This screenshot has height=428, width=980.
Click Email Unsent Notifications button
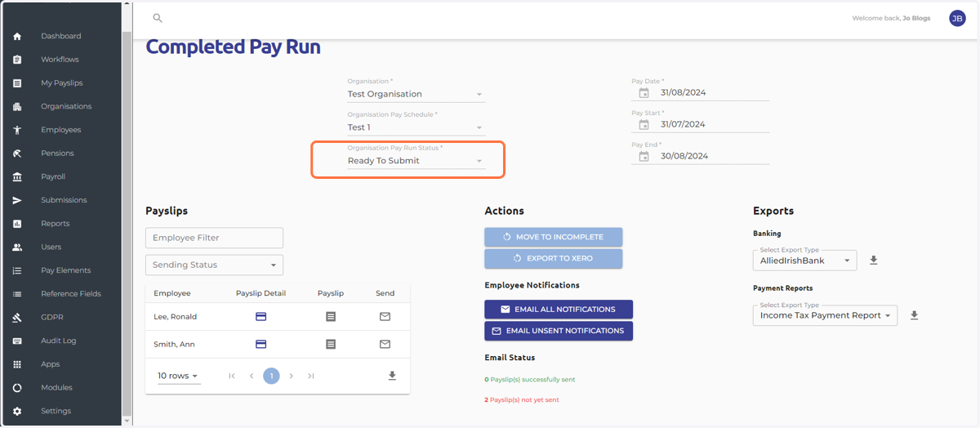[559, 331]
